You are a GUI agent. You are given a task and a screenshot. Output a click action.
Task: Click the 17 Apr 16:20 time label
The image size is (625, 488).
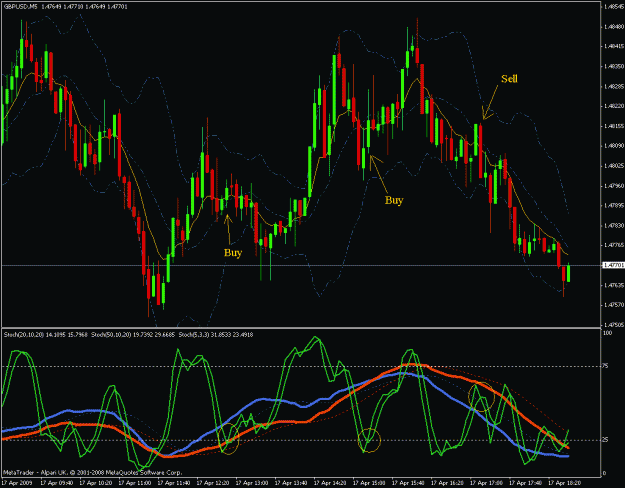point(447,483)
